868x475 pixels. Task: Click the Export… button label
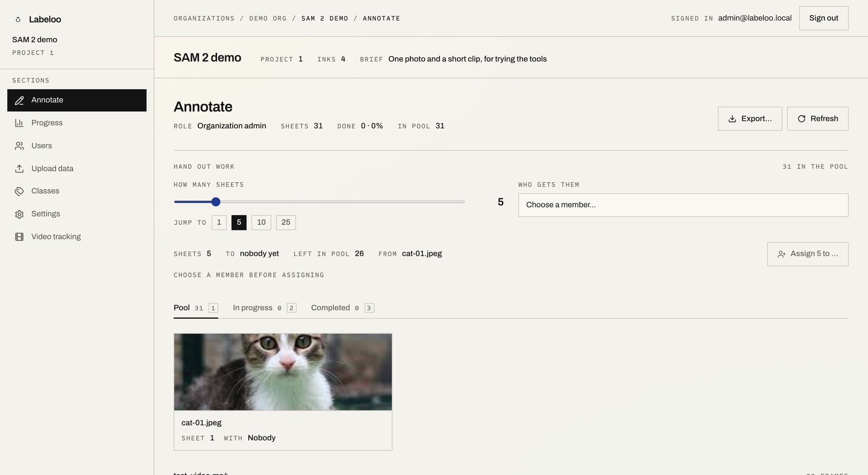pos(756,119)
